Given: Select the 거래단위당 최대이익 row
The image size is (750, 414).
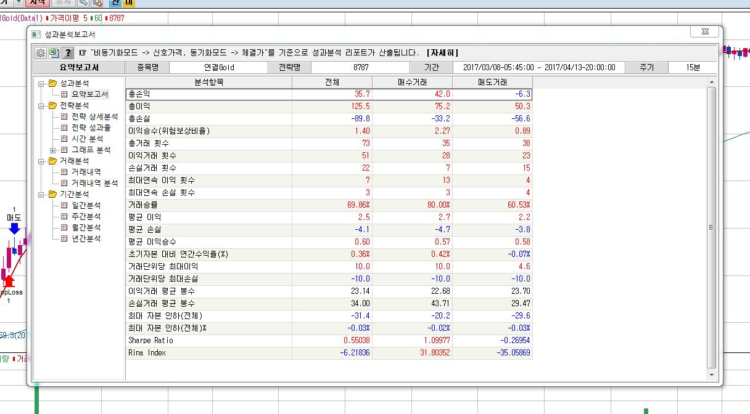Looking at the screenshot, I should [329, 266].
